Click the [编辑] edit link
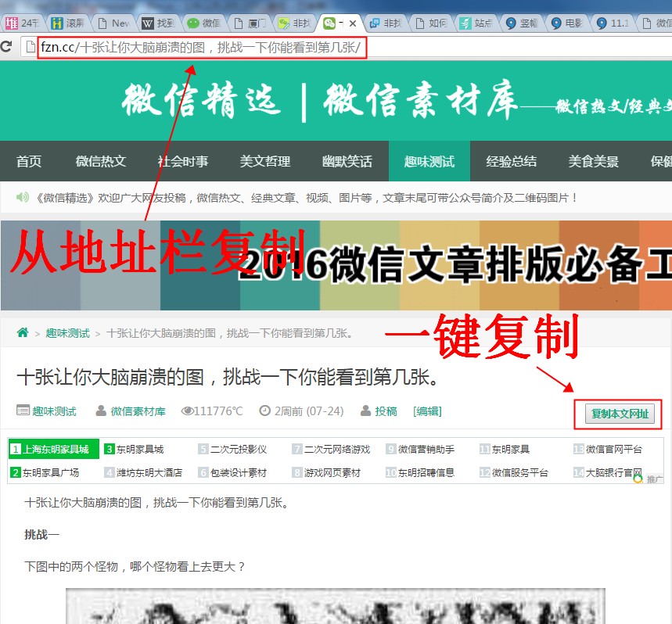The height and width of the screenshot is (624, 672). [427, 411]
